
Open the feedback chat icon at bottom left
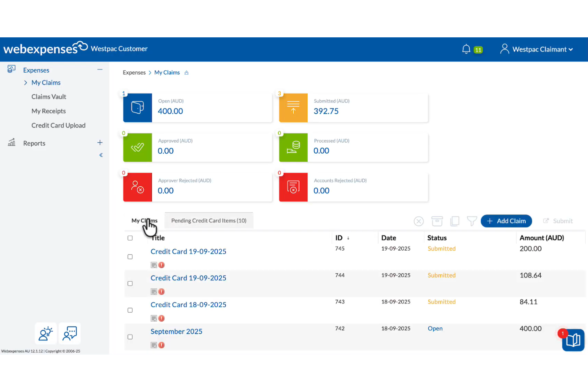coord(70,334)
